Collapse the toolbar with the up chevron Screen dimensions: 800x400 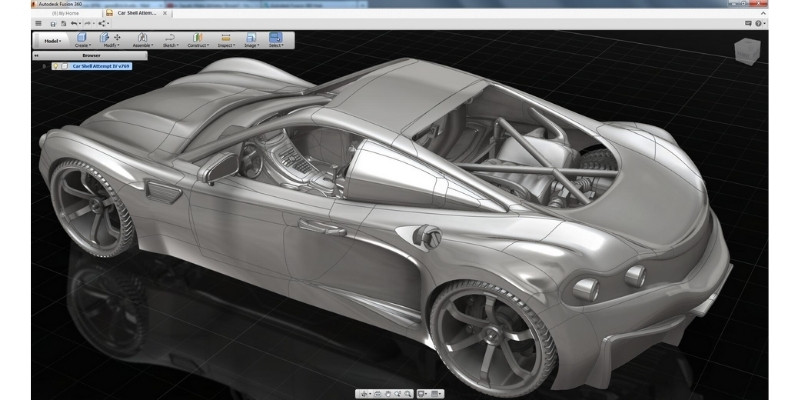pos(763,13)
